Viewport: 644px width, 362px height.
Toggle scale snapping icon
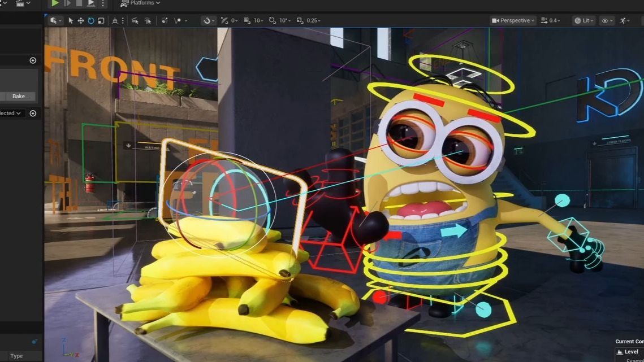300,20
